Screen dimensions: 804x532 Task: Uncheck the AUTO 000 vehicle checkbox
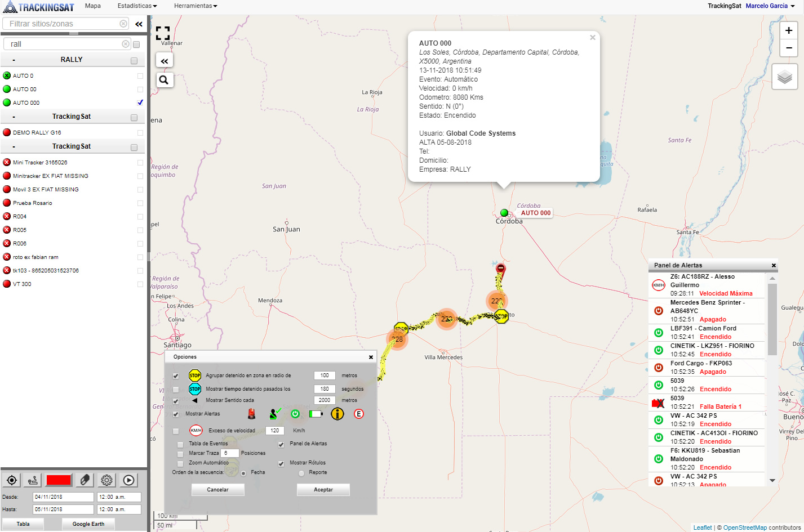coord(140,102)
